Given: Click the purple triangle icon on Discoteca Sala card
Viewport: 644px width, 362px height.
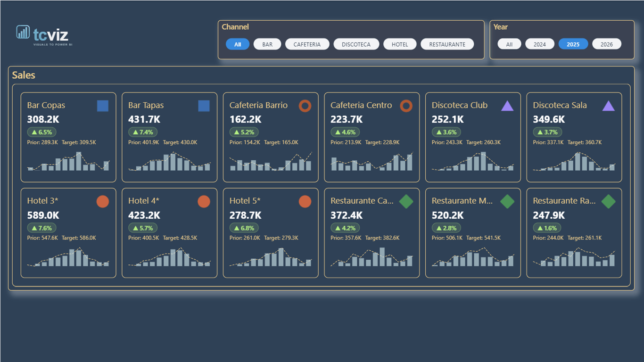Looking at the screenshot, I should click(x=609, y=106).
